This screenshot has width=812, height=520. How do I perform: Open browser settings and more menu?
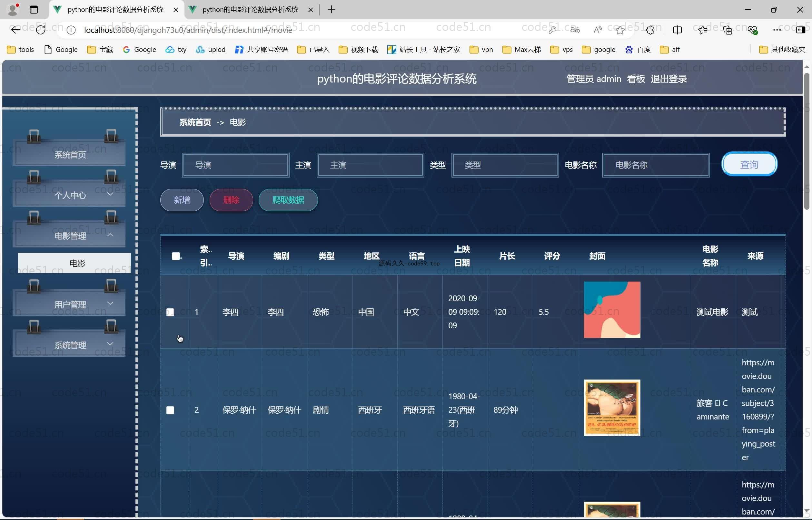(x=777, y=30)
